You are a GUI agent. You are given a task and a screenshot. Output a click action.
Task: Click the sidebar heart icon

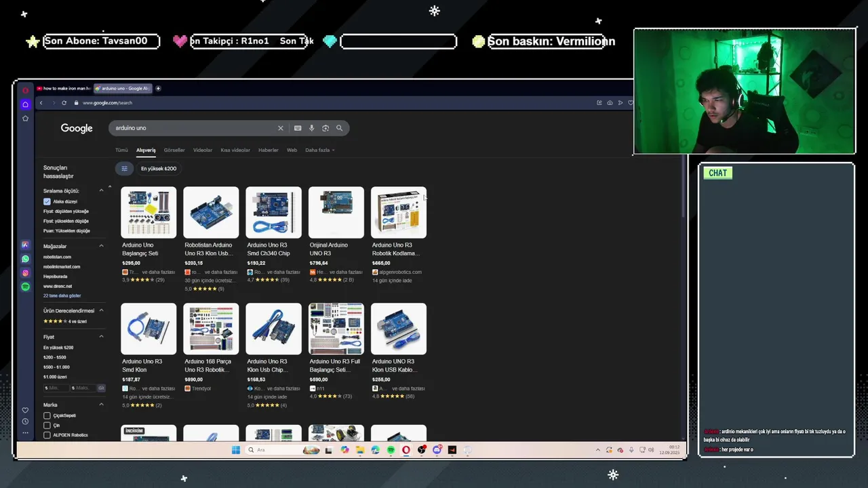coord(25,410)
